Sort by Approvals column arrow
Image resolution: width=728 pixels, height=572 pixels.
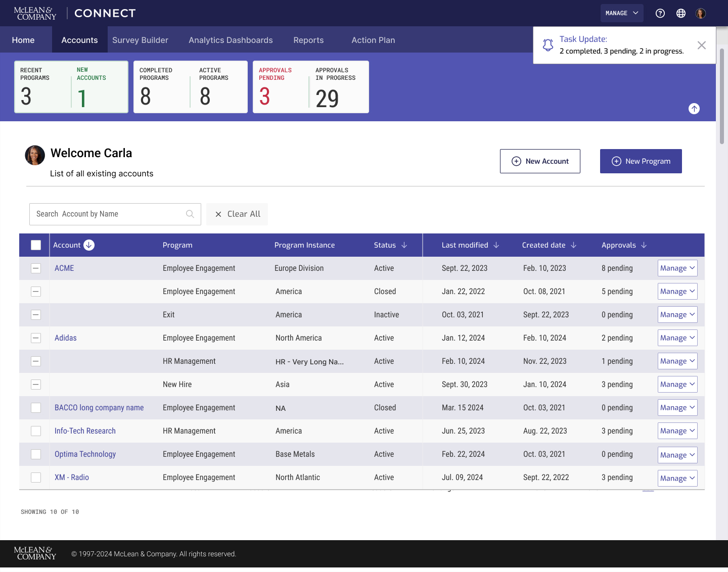click(x=644, y=245)
